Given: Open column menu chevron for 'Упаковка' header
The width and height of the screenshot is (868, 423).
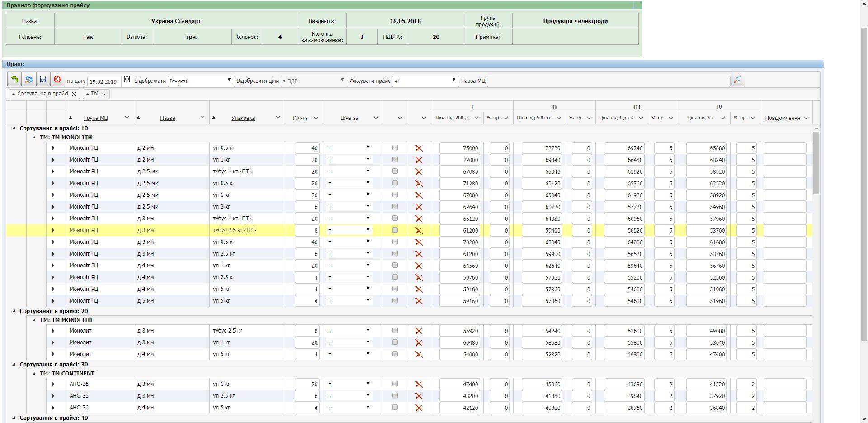Looking at the screenshot, I should click(278, 118).
